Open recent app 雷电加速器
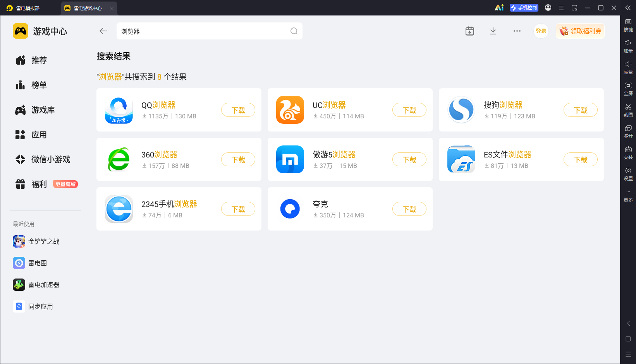This screenshot has height=364, width=636. [x=36, y=285]
